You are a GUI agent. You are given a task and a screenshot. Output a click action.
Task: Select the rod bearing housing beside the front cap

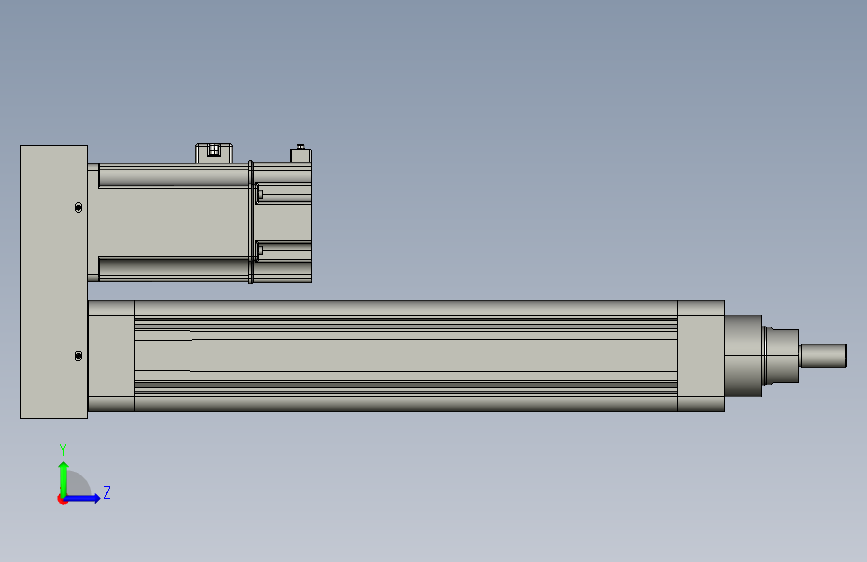[x=743, y=356]
